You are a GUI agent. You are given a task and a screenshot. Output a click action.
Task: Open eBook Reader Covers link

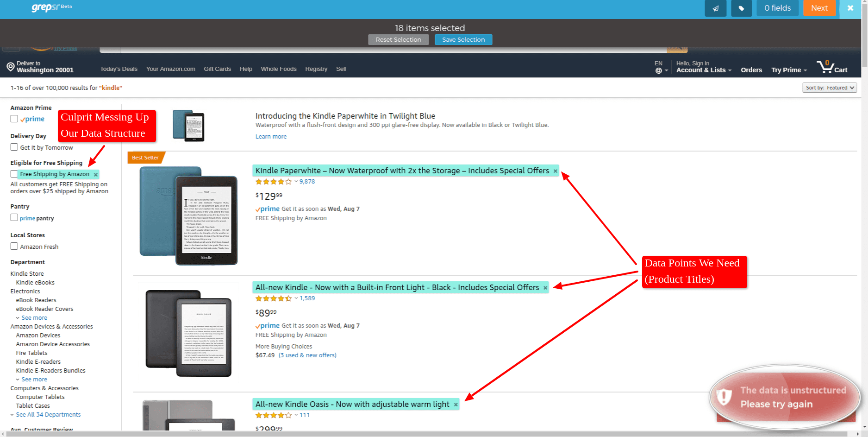click(x=44, y=309)
